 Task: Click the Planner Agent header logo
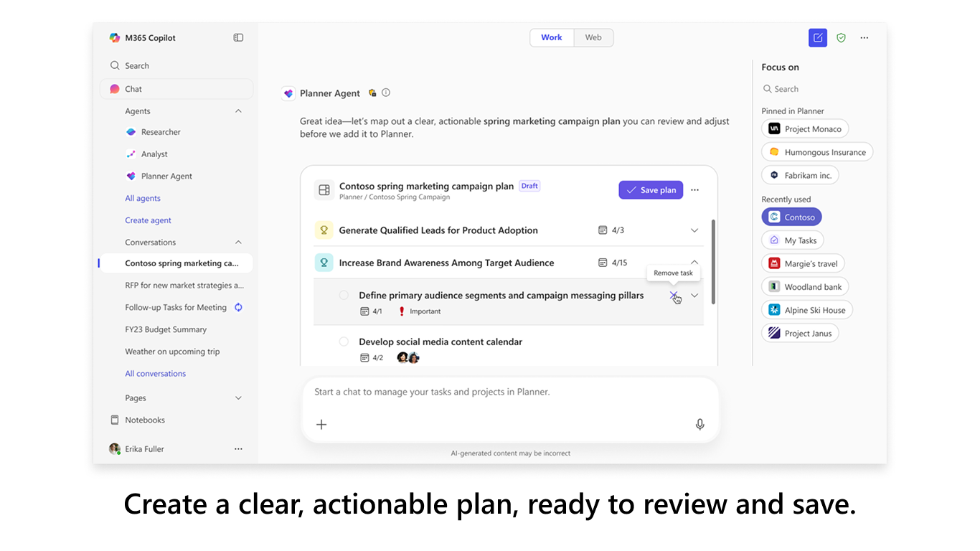288,93
